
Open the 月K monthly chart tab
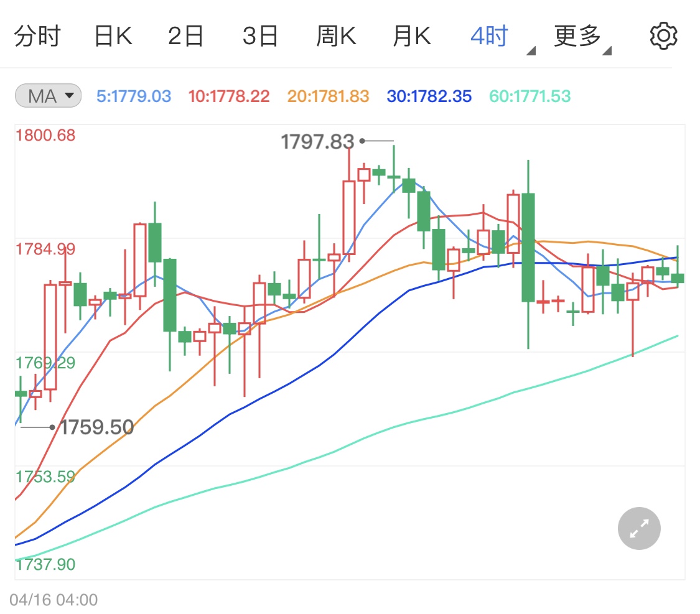tap(412, 35)
